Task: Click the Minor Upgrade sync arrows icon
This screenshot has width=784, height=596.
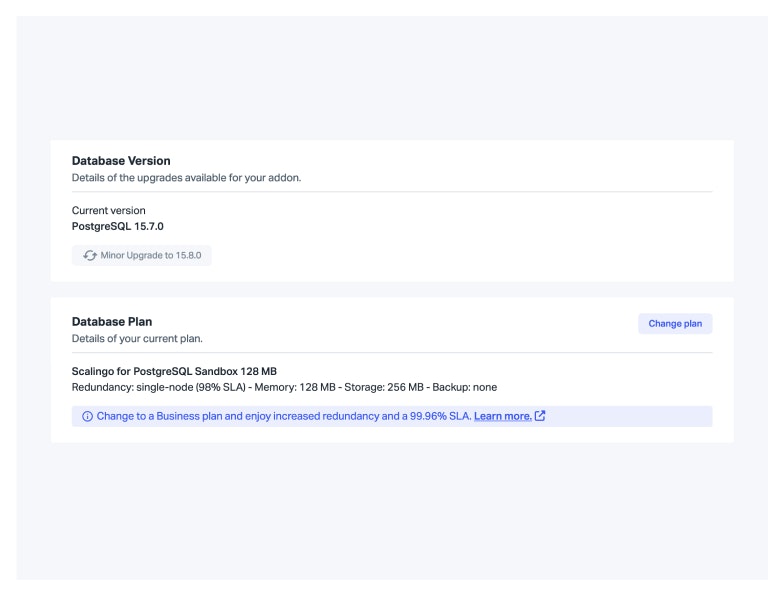Action: click(90, 256)
